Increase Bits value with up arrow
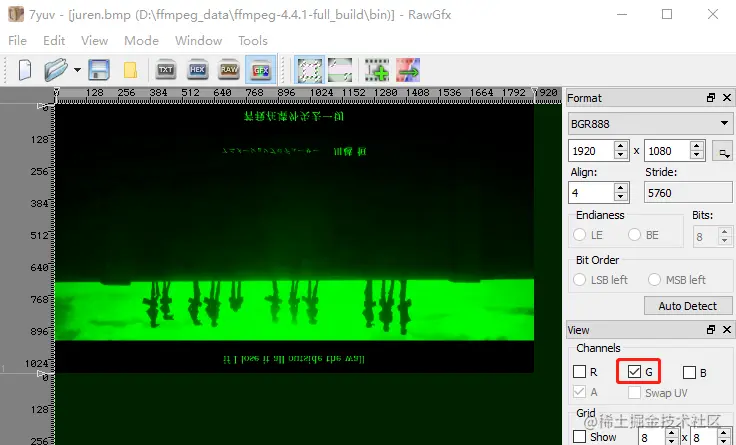Image resolution: width=736 pixels, height=445 pixels. [725, 232]
